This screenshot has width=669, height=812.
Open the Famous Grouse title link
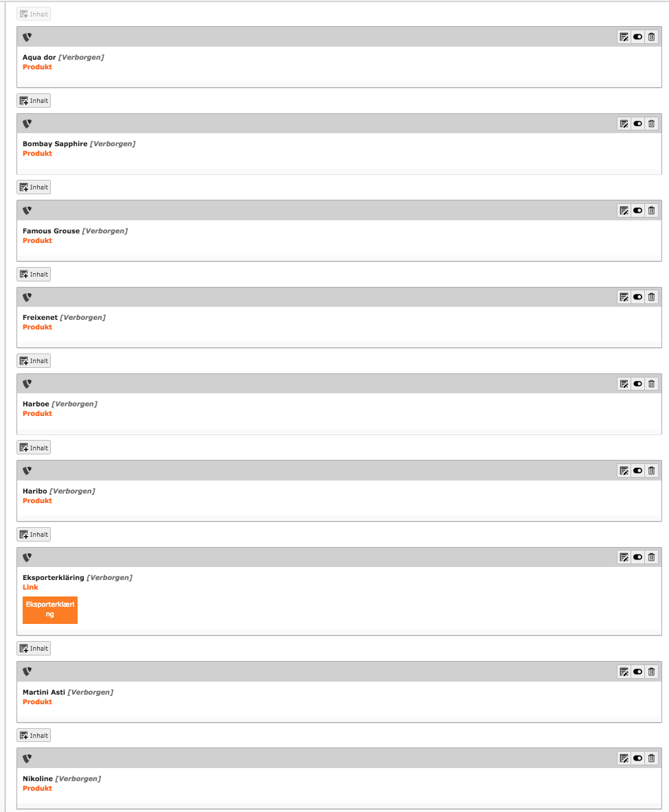click(51, 231)
